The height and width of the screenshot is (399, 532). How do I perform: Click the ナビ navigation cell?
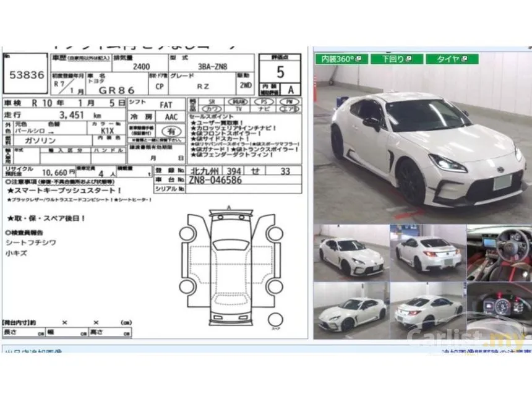point(264,109)
